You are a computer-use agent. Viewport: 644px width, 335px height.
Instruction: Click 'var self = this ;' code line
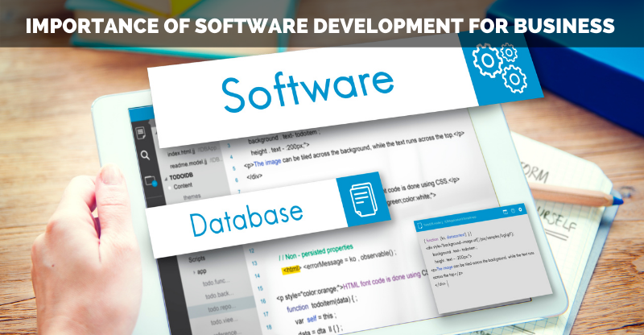point(316,318)
